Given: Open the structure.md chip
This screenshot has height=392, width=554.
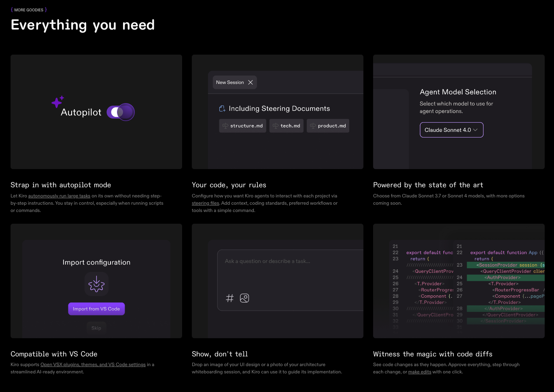Looking at the screenshot, I should point(243,126).
